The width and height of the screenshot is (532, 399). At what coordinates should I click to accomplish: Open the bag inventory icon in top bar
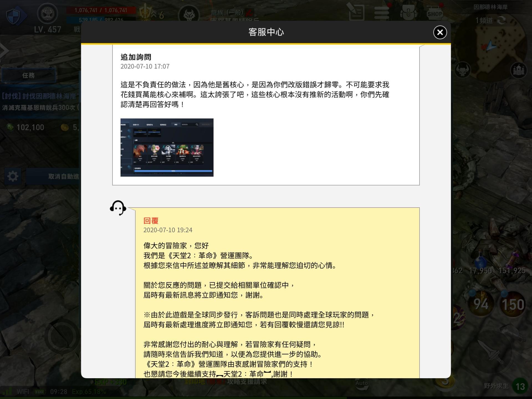coord(408,12)
